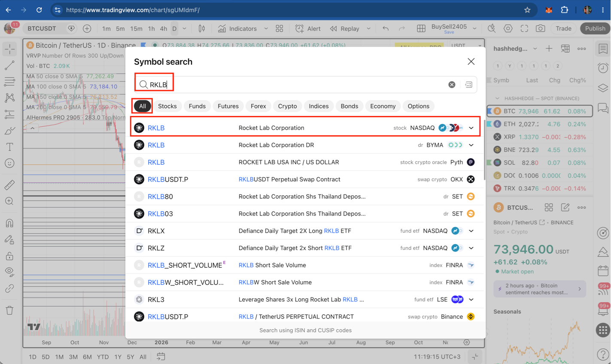Open the object tree layers panel
Screen dimensions: 611x364
pyautogui.click(x=603, y=88)
